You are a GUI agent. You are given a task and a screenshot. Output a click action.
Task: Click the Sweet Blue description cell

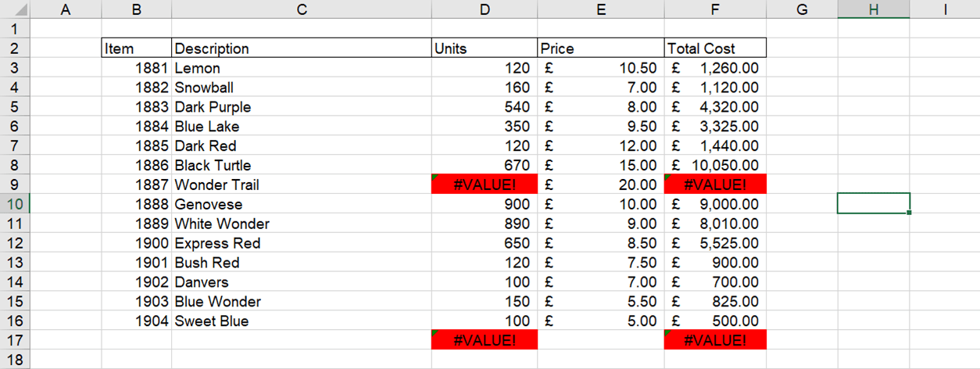[x=301, y=321]
